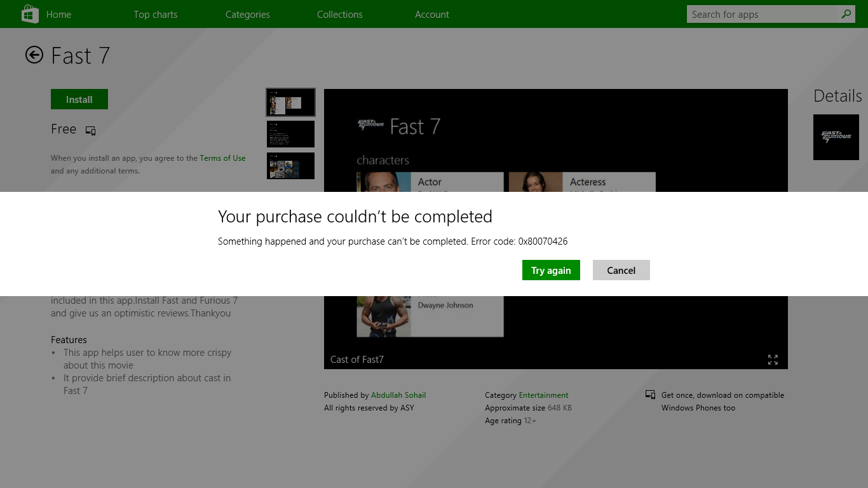Click All rights reserved by ASY text
The width and height of the screenshot is (868, 488).
[369, 408]
